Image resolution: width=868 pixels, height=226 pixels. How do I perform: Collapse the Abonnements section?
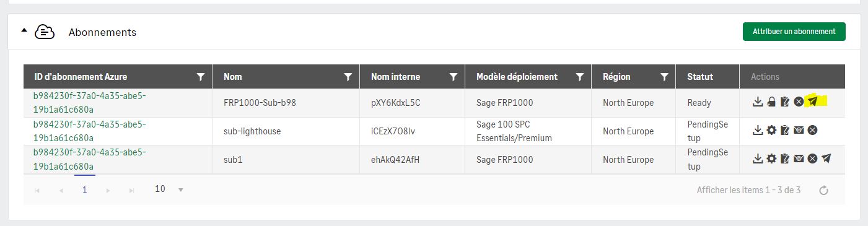24,30
